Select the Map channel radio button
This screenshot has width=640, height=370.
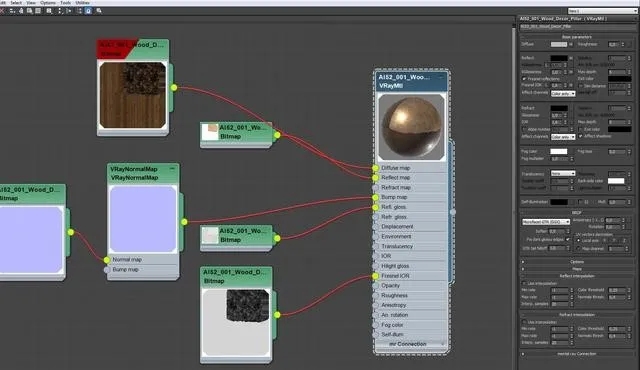(578, 248)
